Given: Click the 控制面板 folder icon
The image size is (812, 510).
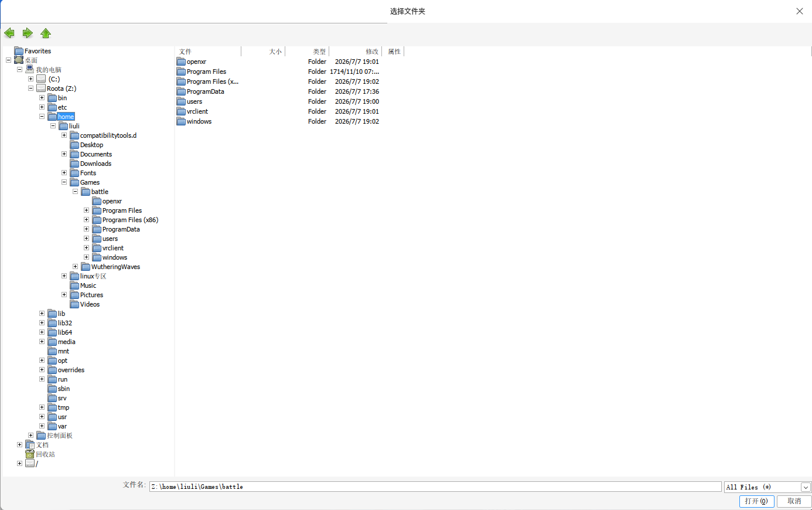Looking at the screenshot, I should point(41,436).
